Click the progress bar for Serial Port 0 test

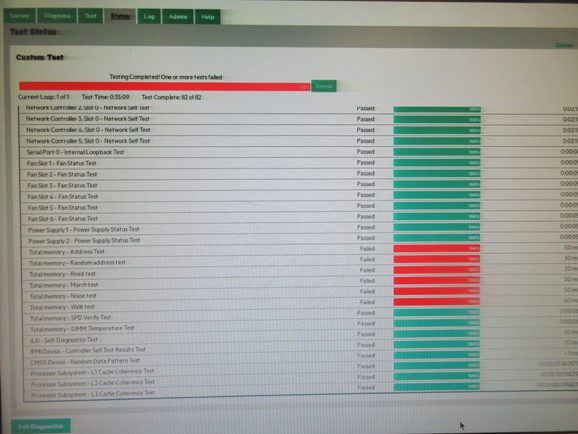coord(437,152)
